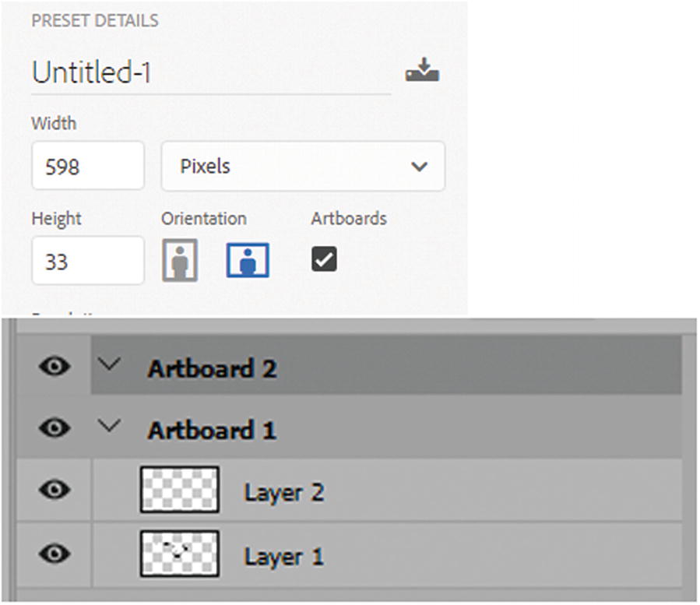Click the Layer 2 thumbnail

[179, 490]
